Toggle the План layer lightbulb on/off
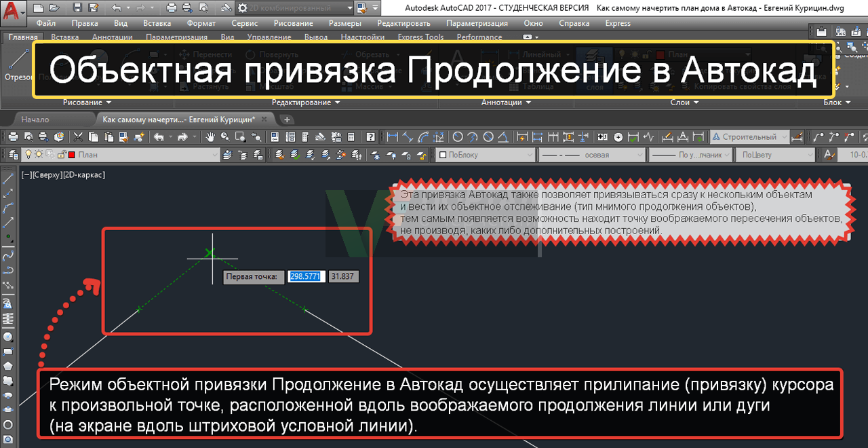This screenshot has width=868, height=448. pos(28,154)
